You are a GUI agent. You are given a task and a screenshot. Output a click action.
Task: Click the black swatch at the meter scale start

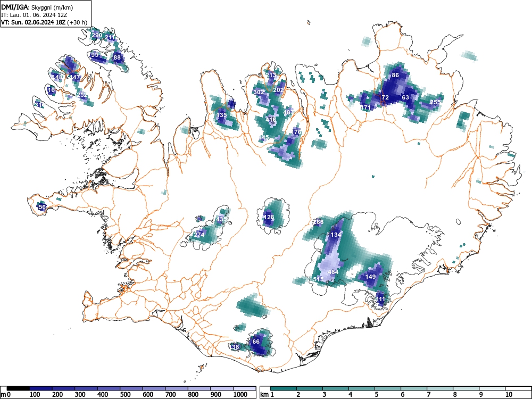[x=18, y=388]
